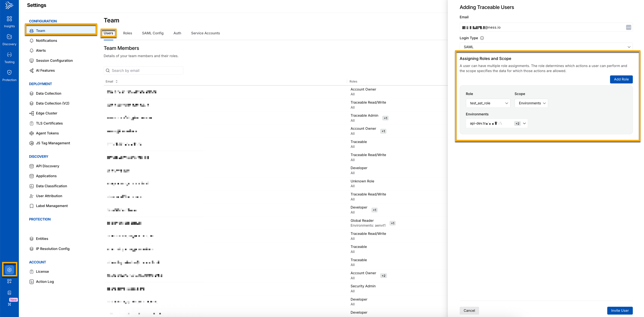
Task: Switch to the SAML Config tab
Action: [x=152, y=33]
